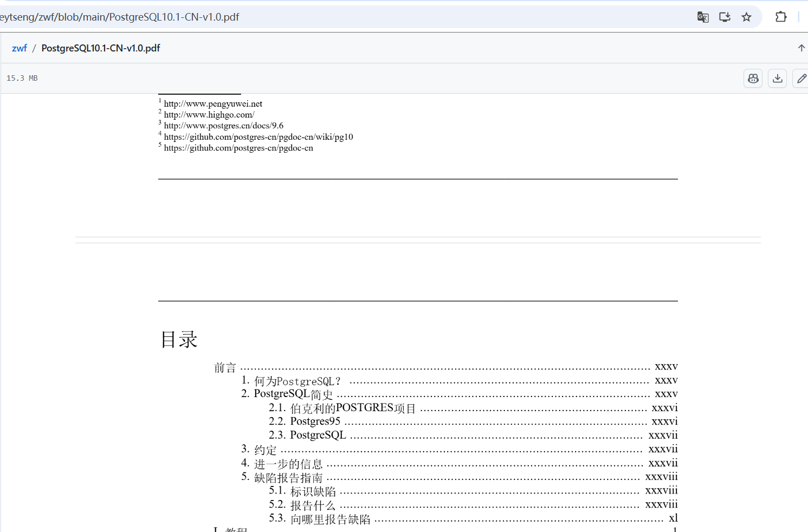Edit the file with pencil icon
This screenshot has height=532, width=808.
click(801, 79)
